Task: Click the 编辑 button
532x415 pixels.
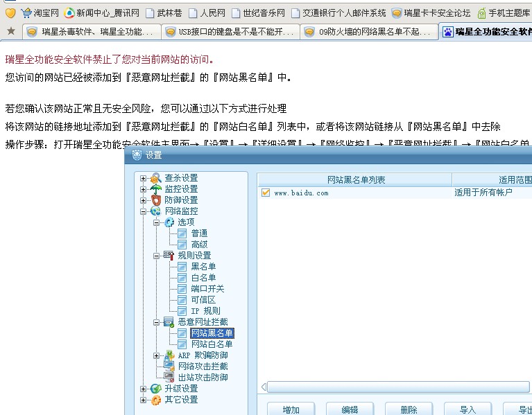Action: point(350,409)
